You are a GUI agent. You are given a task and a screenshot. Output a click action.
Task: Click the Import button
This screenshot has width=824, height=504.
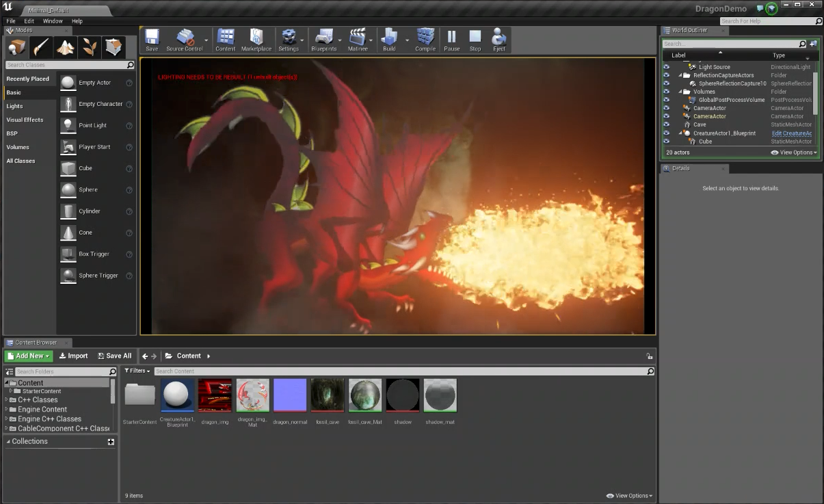coord(73,356)
